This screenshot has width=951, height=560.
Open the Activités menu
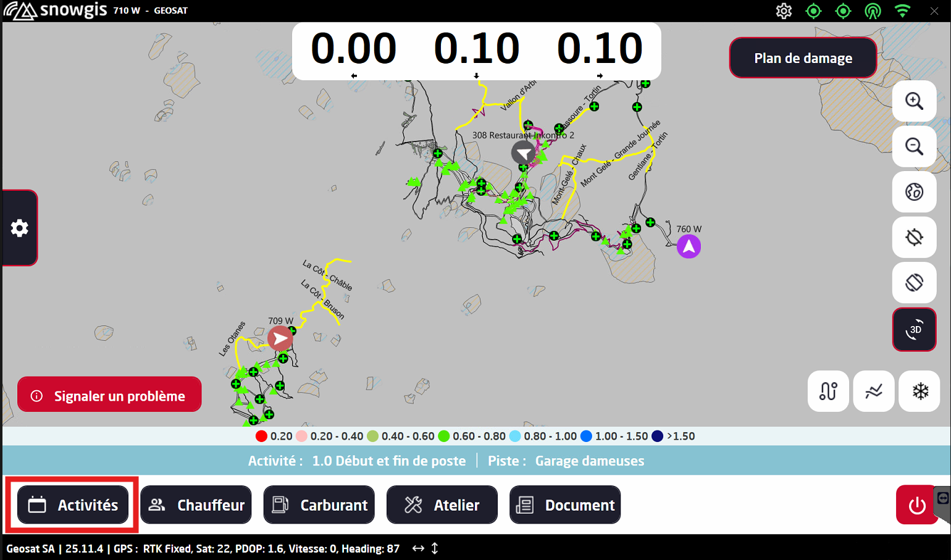[73, 505]
